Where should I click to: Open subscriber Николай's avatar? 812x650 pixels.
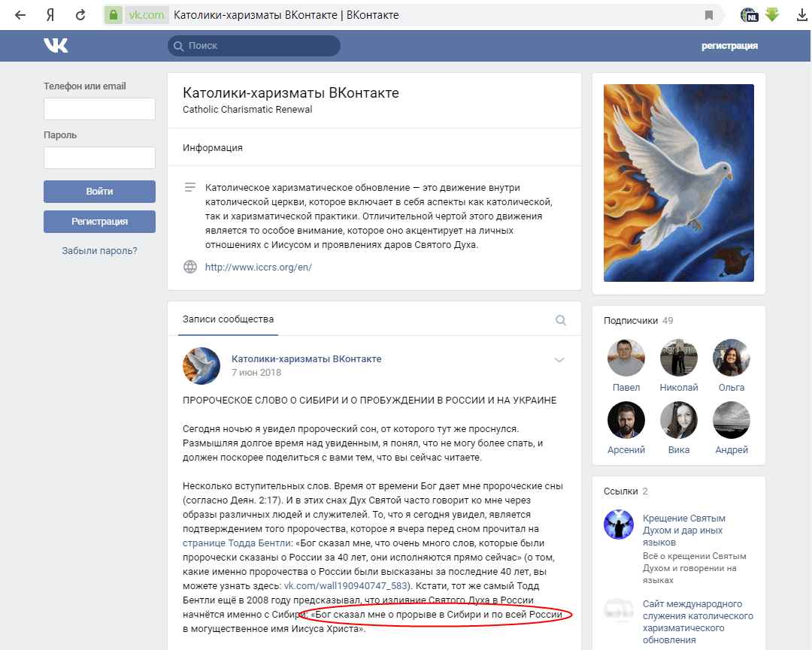tap(678, 357)
